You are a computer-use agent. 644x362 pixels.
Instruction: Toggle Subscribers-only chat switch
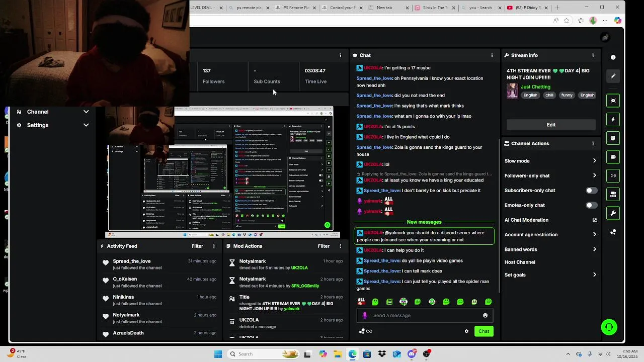point(592,191)
